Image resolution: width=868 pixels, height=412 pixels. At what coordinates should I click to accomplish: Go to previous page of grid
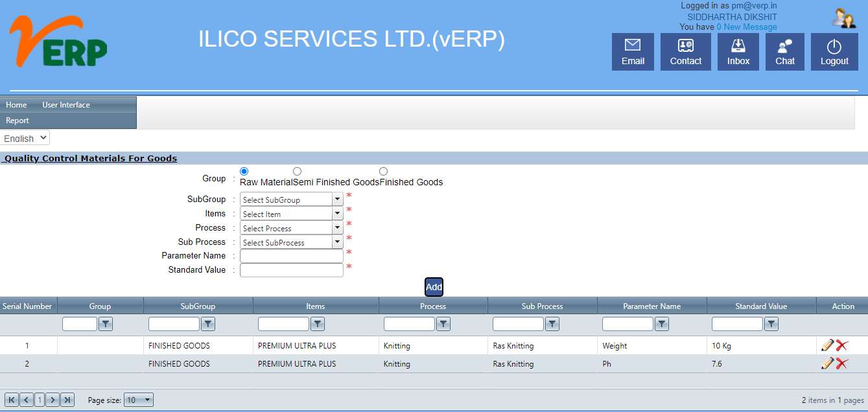click(x=27, y=400)
